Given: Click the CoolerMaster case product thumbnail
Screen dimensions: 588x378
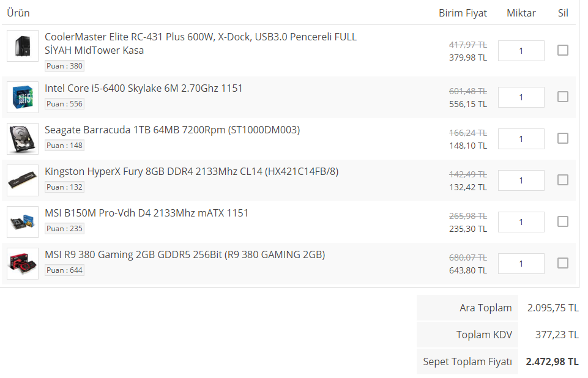Looking at the screenshot, I should pos(23,46).
